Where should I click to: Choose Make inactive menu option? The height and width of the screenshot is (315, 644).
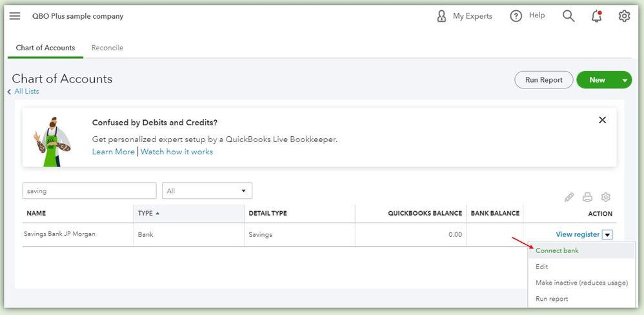[581, 283]
